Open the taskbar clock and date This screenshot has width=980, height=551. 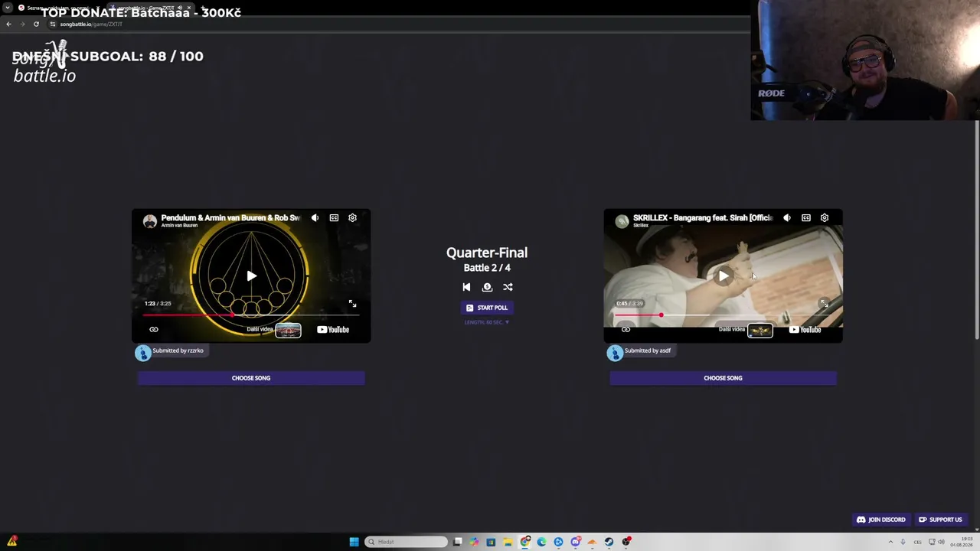coord(962,542)
